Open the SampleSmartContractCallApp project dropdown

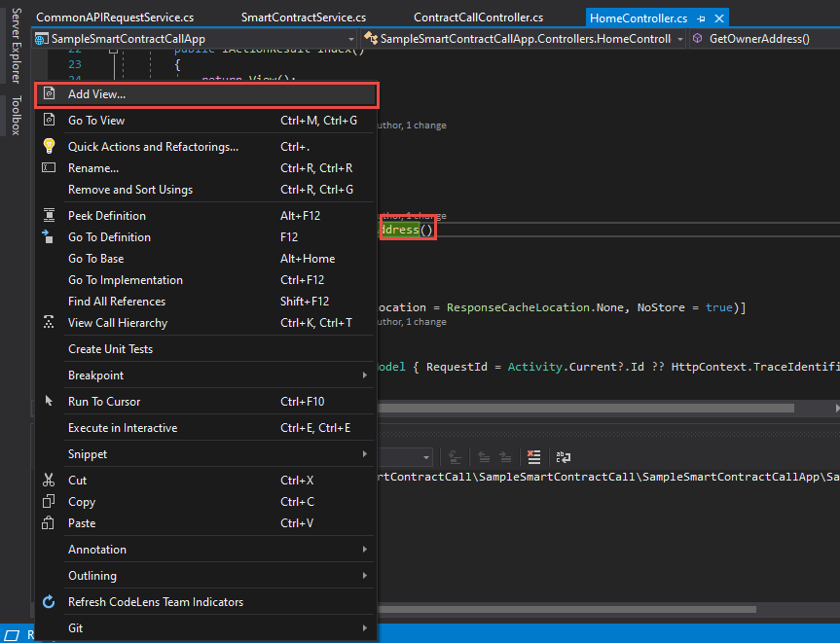click(x=351, y=39)
